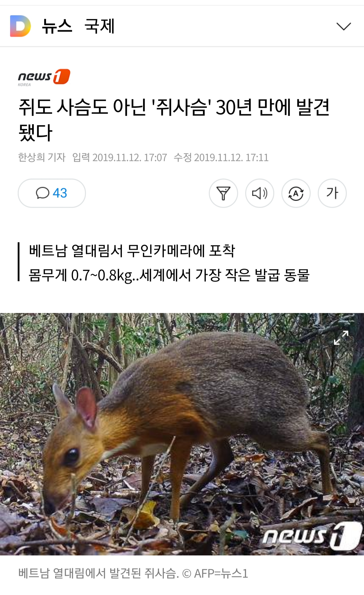Play article read-aloud speaker icon
The width and height of the screenshot is (364, 595).
pos(260,193)
